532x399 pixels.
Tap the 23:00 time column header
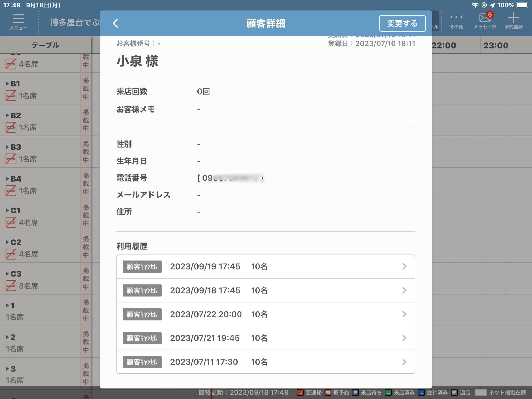point(496,45)
